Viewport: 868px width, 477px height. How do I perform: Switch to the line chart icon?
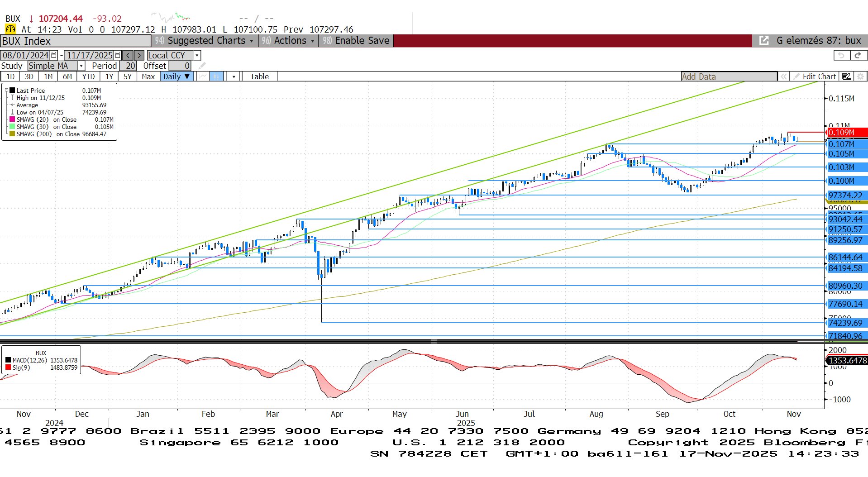pos(203,76)
